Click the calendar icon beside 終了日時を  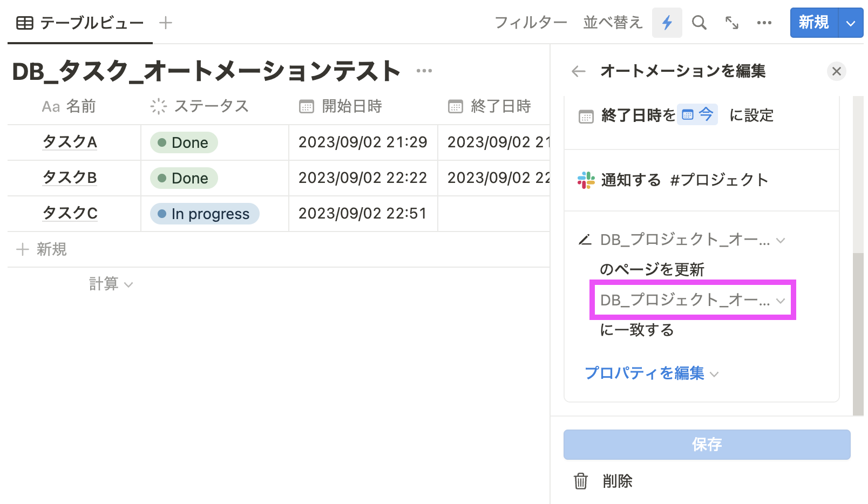pyautogui.click(x=586, y=115)
